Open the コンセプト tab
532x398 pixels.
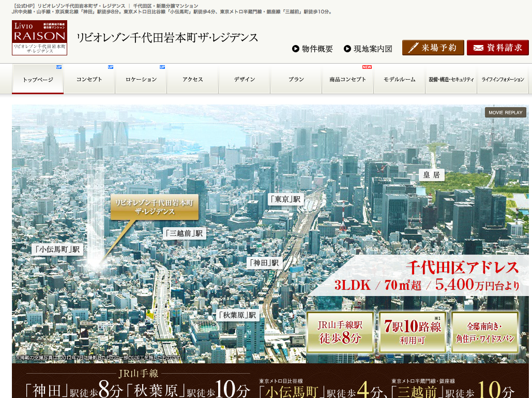tap(89, 79)
